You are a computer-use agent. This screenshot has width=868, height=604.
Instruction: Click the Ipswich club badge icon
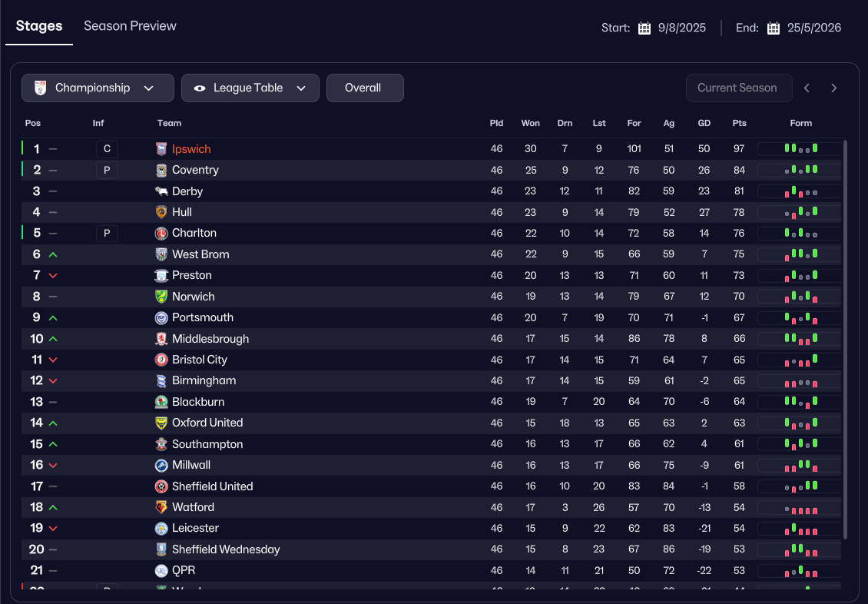click(x=161, y=149)
